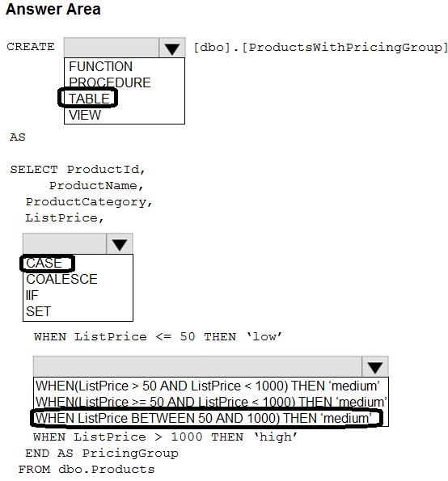Pick IIF option from the list
Viewport: 448px width, 481px height.
click(x=32, y=295)
